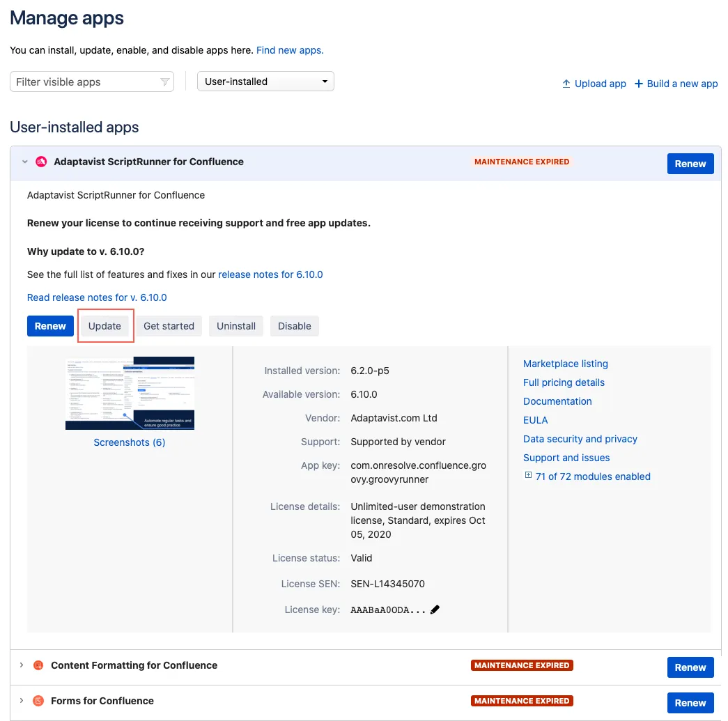
Task: Open the Marketplace listing link
Action: 566,364
